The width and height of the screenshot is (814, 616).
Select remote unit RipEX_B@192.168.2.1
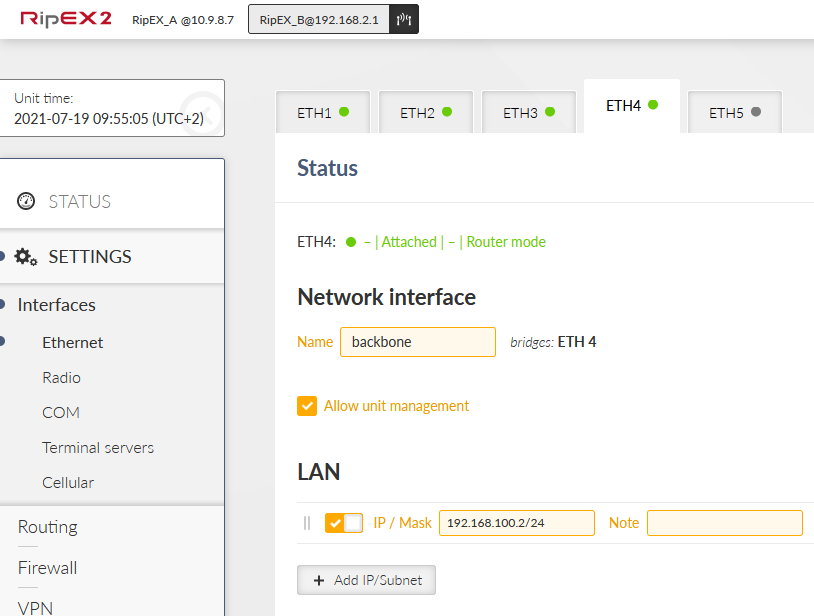(x=319, y=19)
